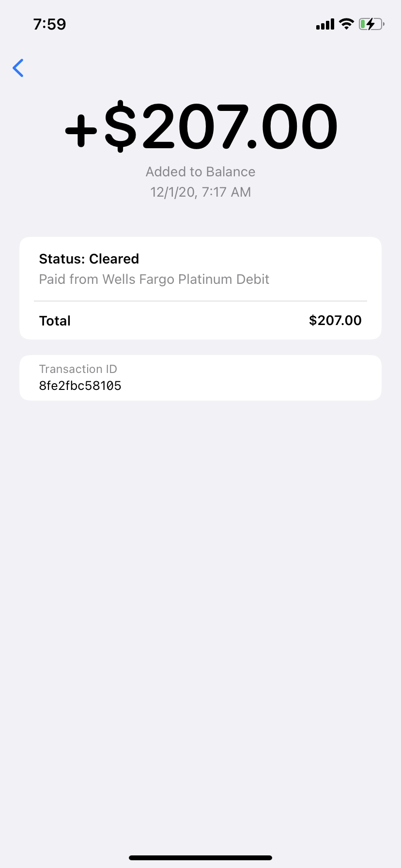Tap the Status: Cleared heading
Screen dimensions: 401x868
click(x=89, y=259)
